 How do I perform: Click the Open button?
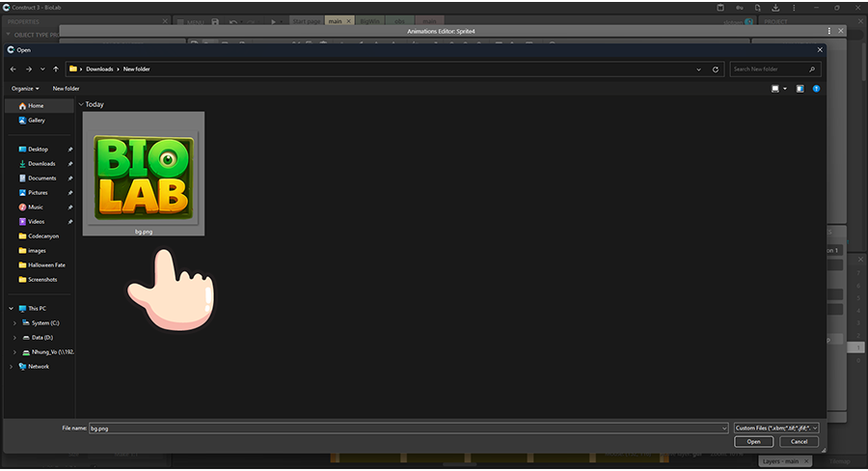753,441
